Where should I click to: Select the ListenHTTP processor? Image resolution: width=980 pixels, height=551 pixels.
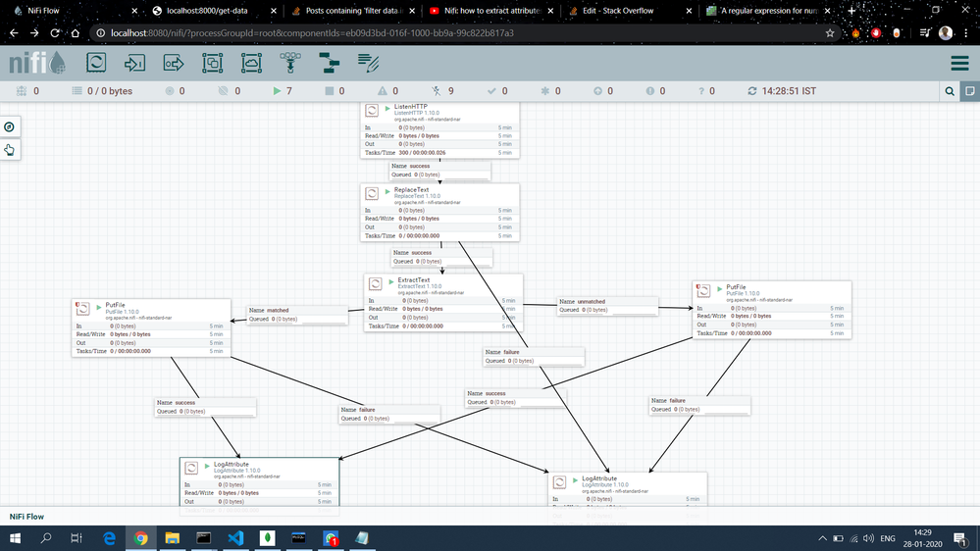tap(440, 130)
